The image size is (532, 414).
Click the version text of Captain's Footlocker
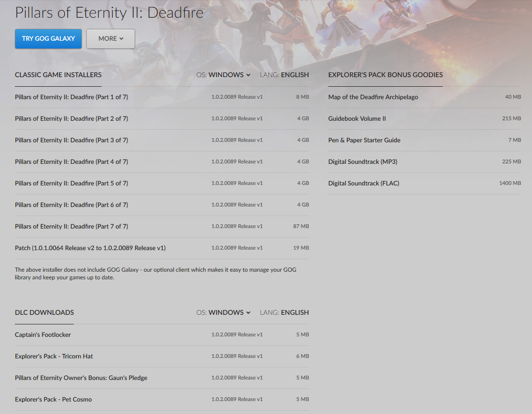coord(237,335)
